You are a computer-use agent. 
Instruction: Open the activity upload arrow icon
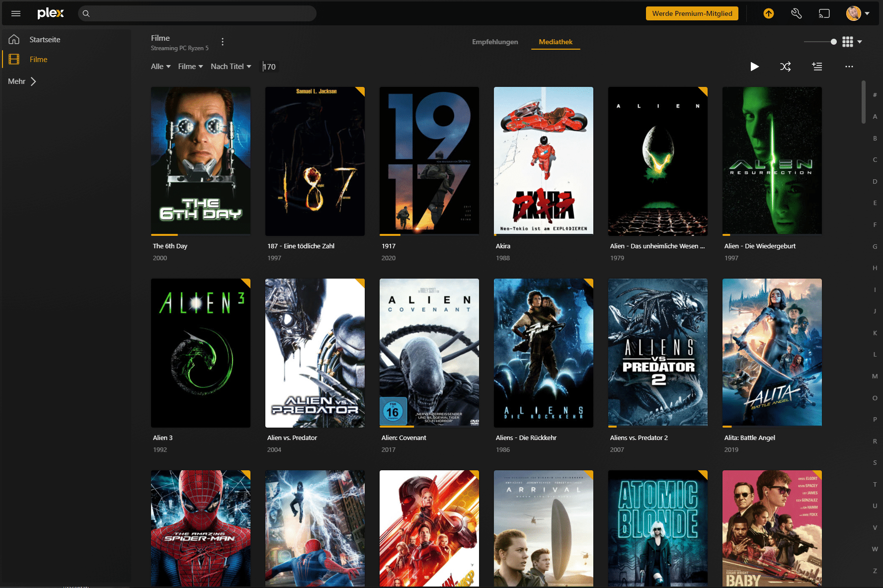pyautogui.click(x=769, y=13)
